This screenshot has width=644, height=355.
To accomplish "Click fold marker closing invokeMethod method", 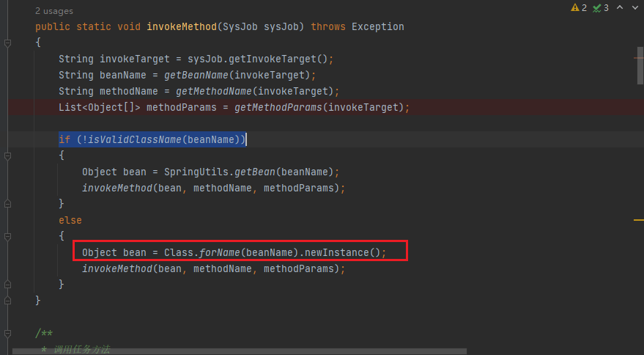I will (x=8, y=300).
